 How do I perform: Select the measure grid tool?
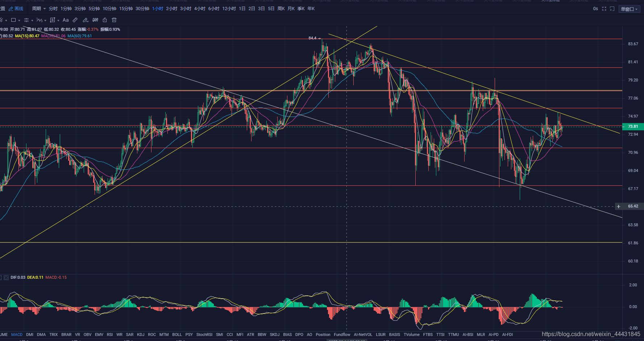(53, 20)
